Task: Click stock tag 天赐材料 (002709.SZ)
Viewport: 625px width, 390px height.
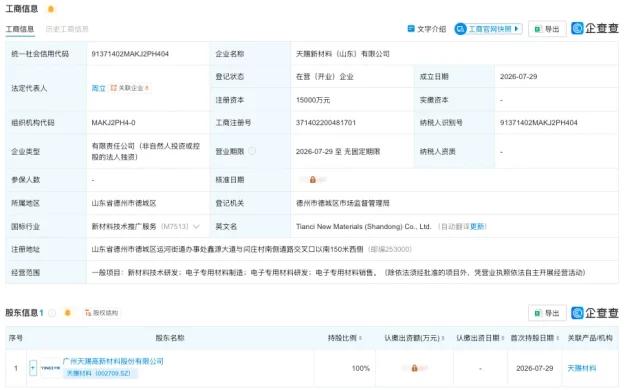Action: point(100,373)
